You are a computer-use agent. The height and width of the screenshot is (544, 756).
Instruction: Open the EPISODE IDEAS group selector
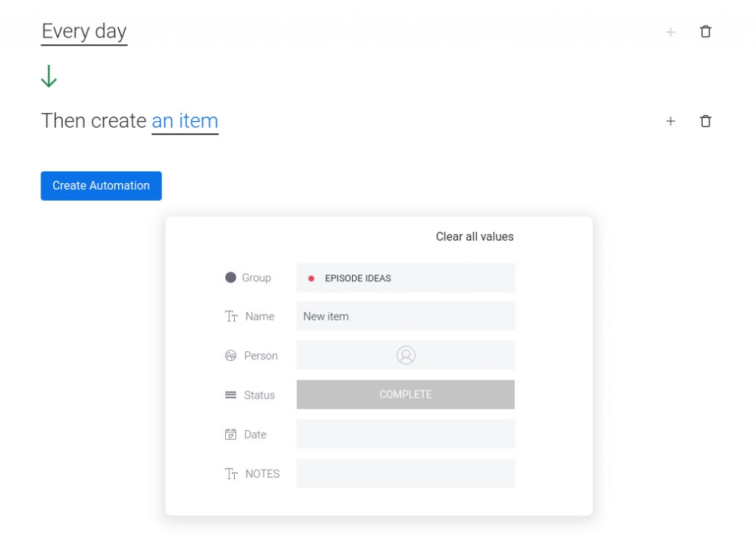[405, 278]
